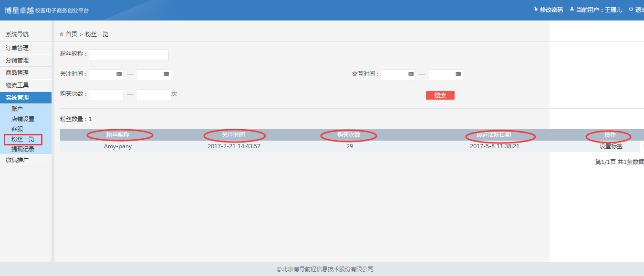Click the 退出 logout power icon
This screenshot has height=276, width=644.
click(x=631, y=10)
